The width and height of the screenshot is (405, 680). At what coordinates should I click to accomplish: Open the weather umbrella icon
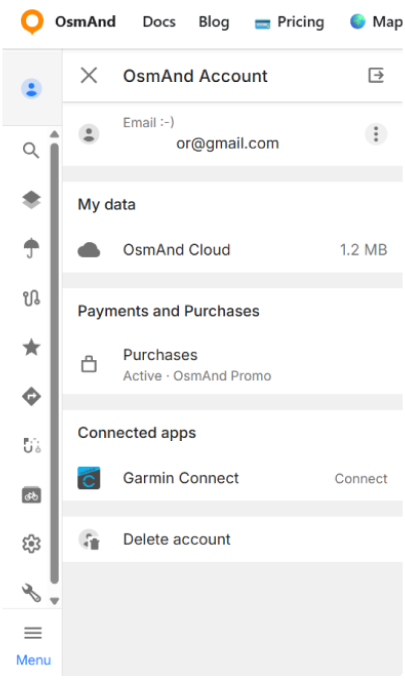31,248
